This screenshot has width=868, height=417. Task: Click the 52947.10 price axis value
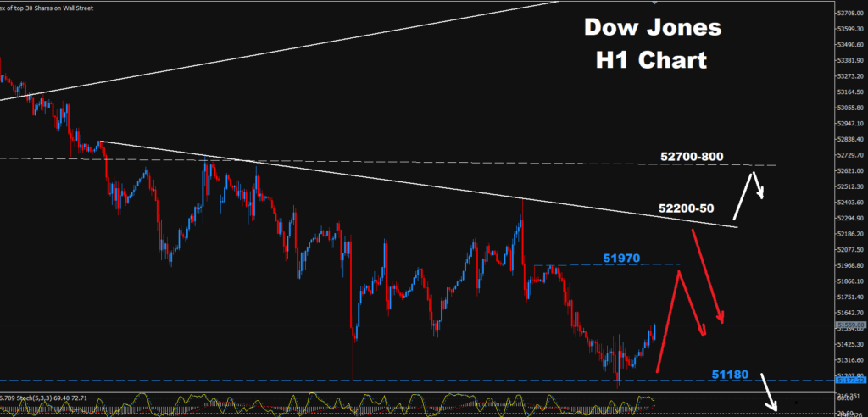(851, 124)
